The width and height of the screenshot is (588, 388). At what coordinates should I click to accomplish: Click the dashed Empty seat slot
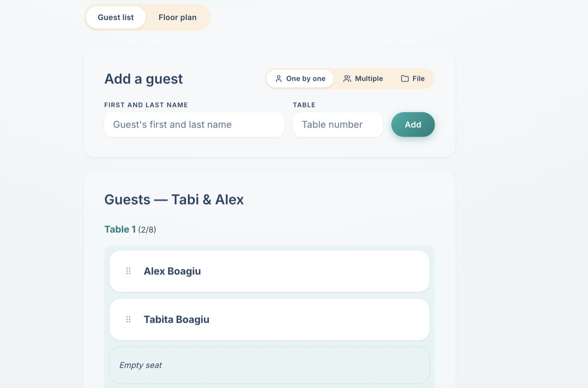point(269,365)
